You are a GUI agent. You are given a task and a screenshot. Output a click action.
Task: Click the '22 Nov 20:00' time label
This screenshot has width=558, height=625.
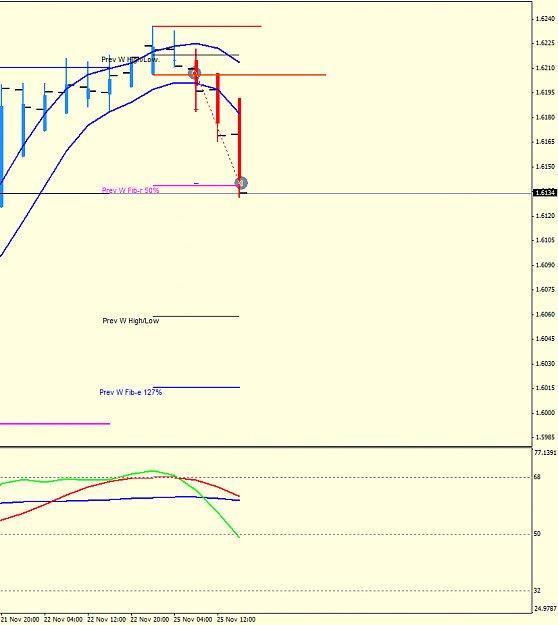150,619
